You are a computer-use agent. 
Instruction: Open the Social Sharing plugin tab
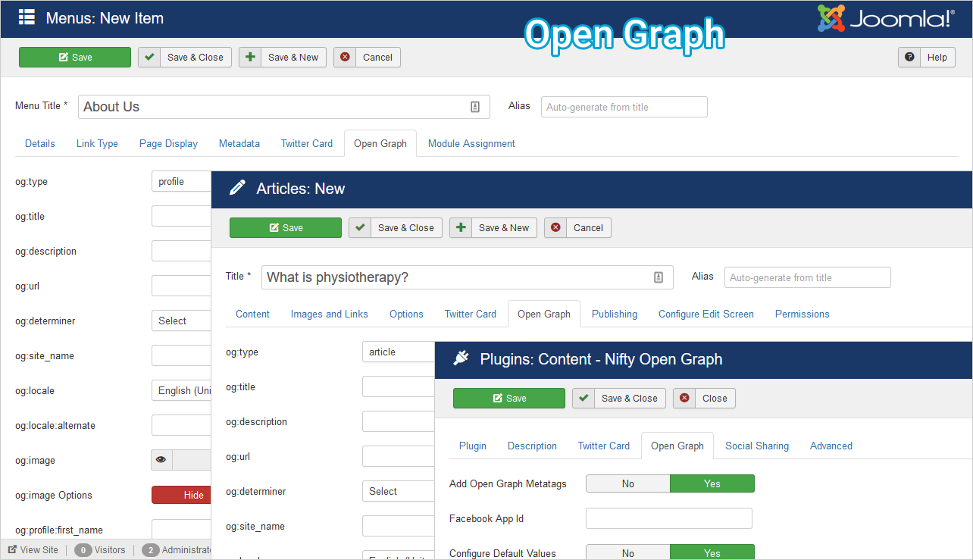pos(757,446)
